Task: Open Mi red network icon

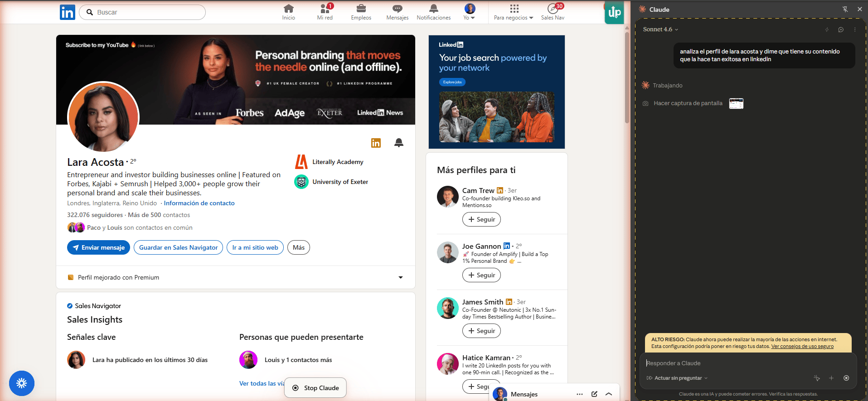Action: click(x=325, y=12)
